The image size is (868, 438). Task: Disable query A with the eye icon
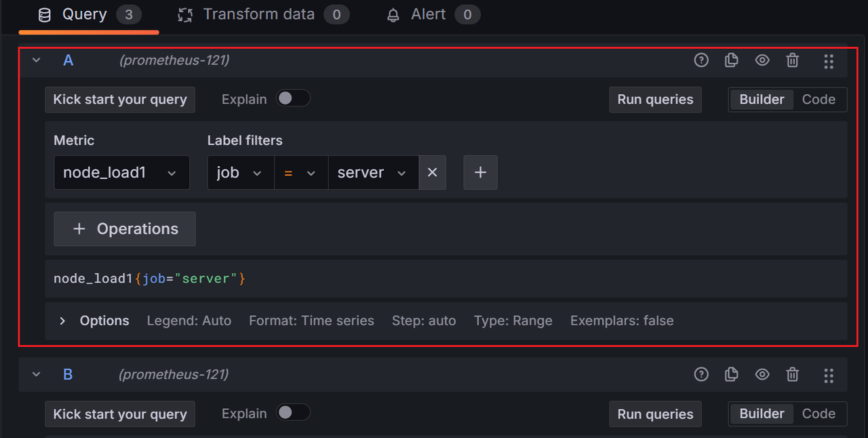(762, 60)
